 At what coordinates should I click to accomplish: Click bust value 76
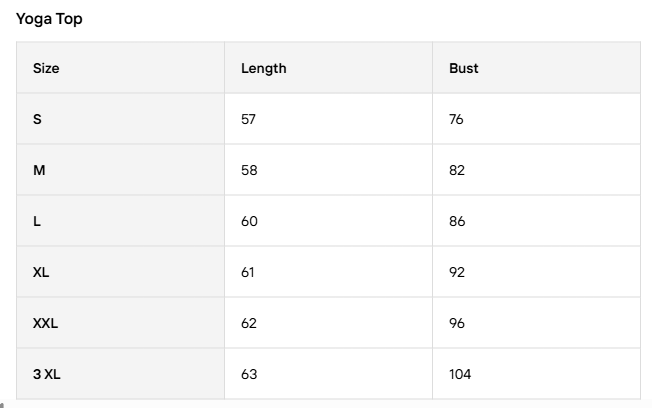click(457, 120)
